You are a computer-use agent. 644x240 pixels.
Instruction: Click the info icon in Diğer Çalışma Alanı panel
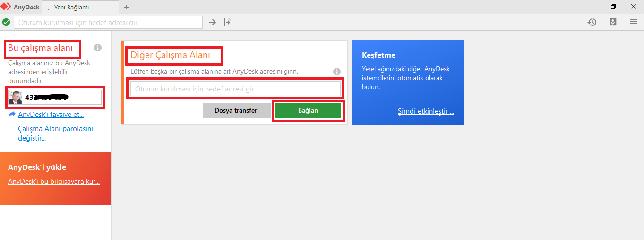(337, 72)
